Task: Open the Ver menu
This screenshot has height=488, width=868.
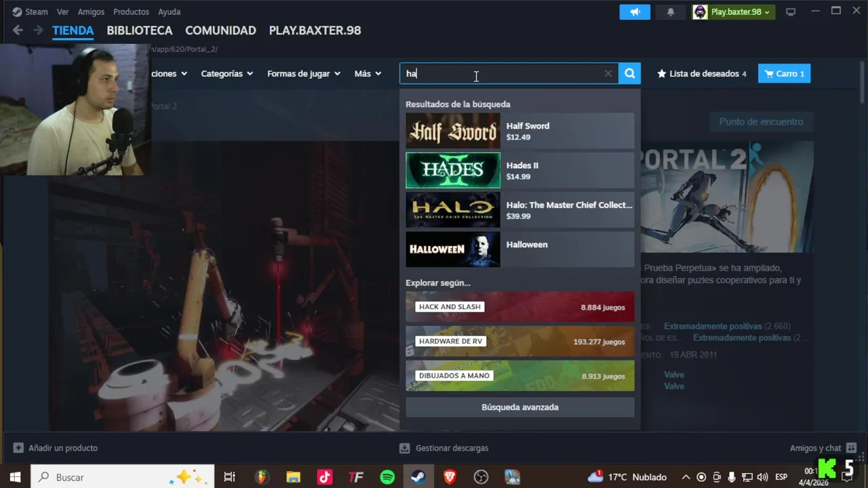Action: [x=62, y=12]
